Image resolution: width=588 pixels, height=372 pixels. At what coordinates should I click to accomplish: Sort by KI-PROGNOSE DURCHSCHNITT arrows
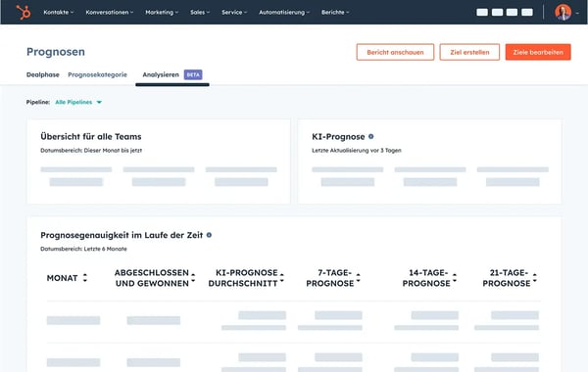point(282,278)
